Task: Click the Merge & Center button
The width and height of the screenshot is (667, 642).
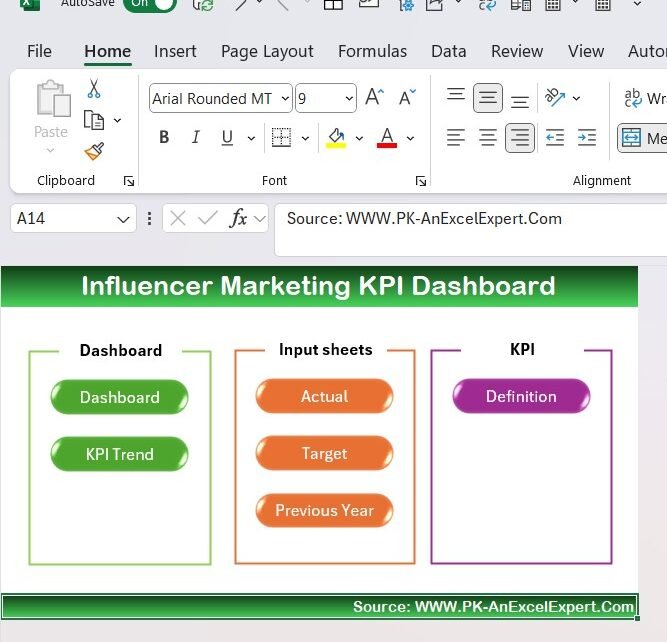Action: pos(642,138)
